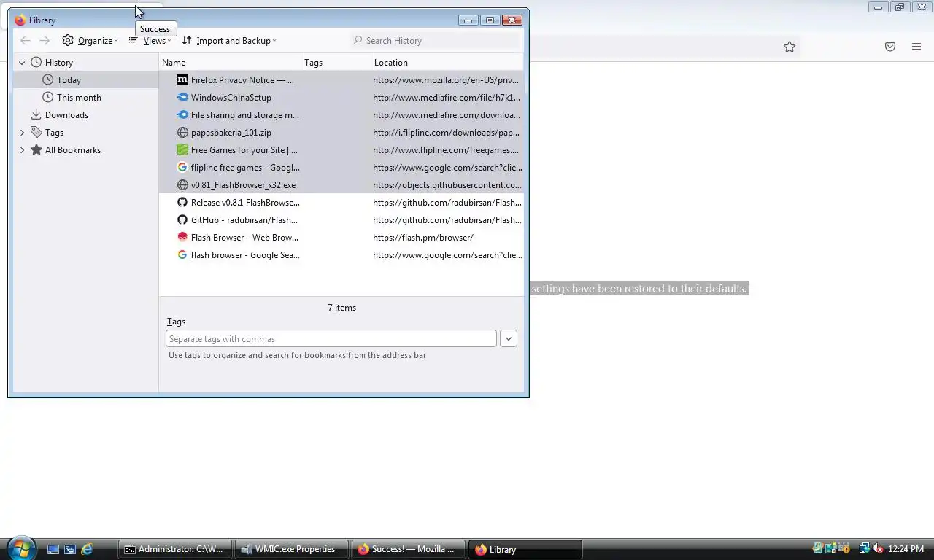Select Free Games for your Site entry
Image resolution: width=934 pixels, height=560 pixels.
tap(341, 150)
